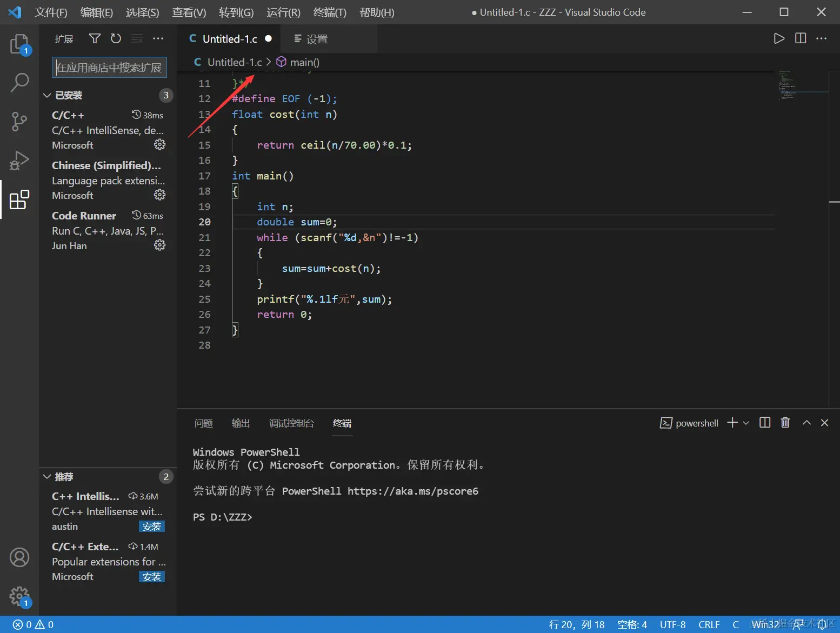The width and height of the screenshot is (840, 633).
Task: Open the pscore6 PowerShell link in terminal
Action: tap(413, 491)
